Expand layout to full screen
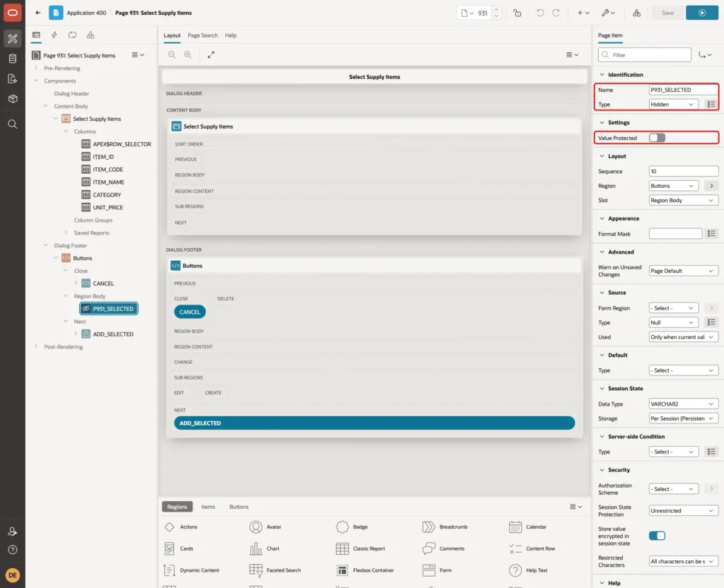 [211, 54]
